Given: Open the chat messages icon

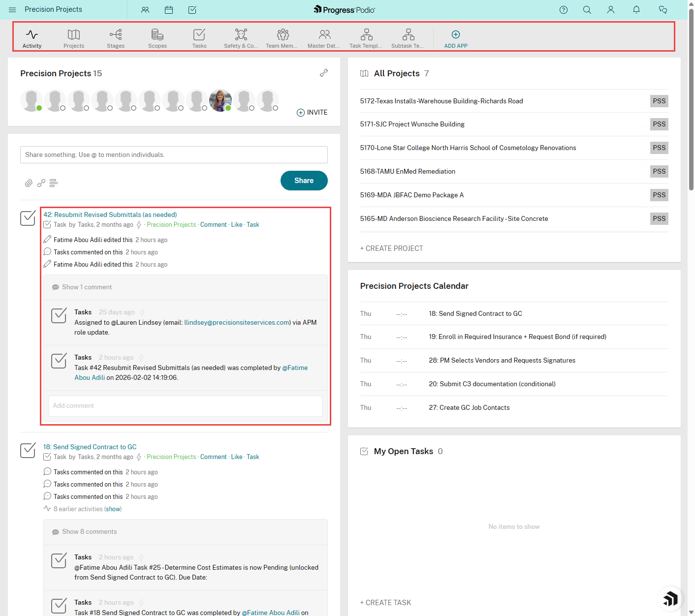Looking at the screenshot, I should click(663, 10).
